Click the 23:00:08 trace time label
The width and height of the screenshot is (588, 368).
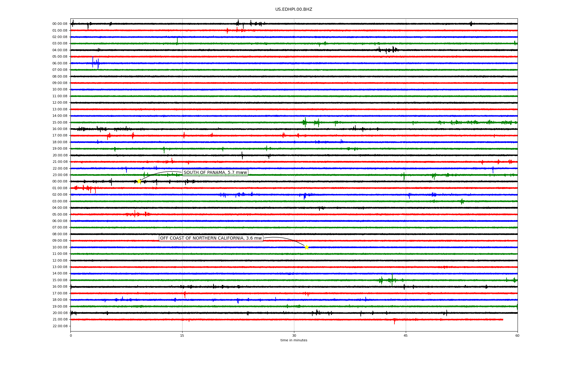[x=60, y=175]
